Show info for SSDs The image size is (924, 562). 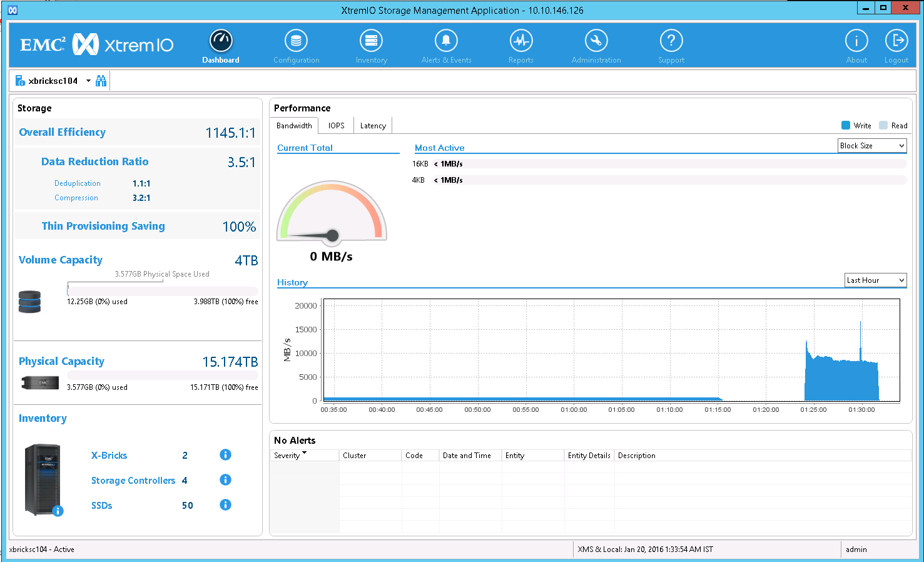coord(226,505)
